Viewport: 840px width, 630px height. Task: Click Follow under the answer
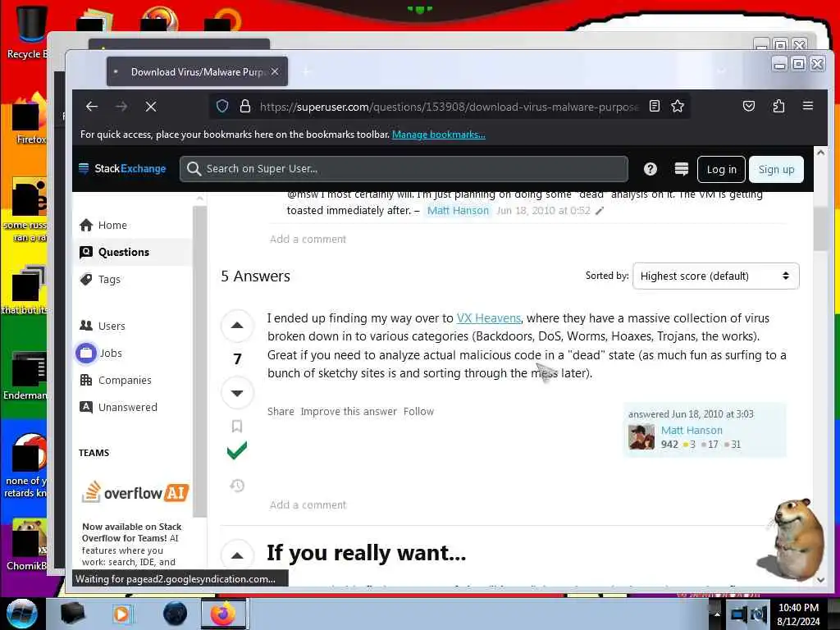pos(418,412)
